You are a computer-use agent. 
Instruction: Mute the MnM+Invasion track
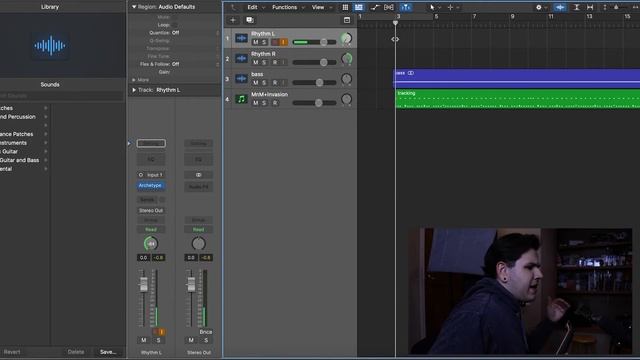pos(256,103)
